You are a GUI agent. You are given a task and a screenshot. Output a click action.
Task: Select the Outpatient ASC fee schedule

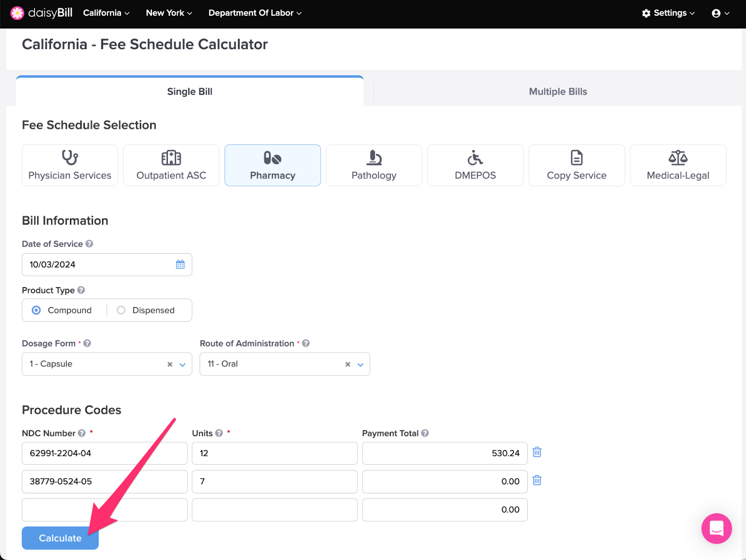[171, 165]
